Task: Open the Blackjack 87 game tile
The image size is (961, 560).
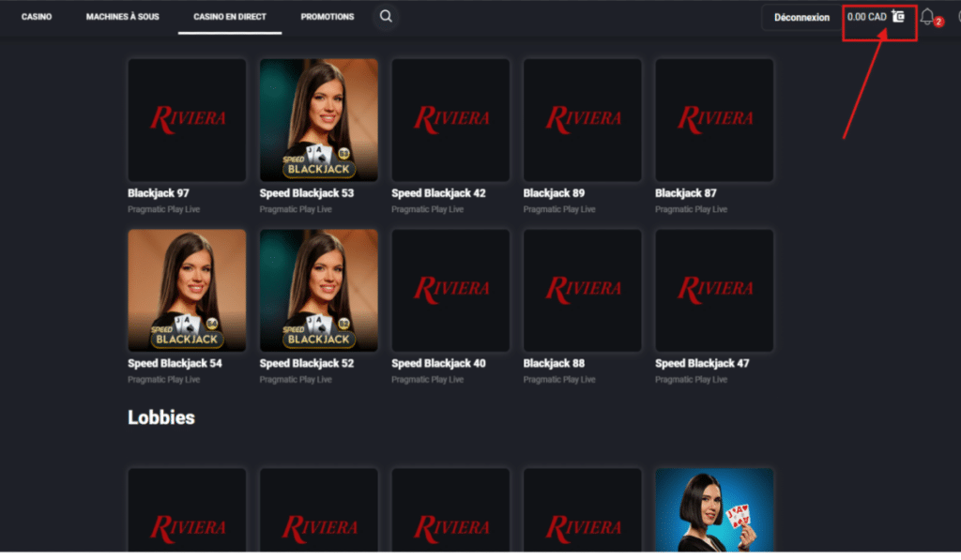Action: [714, 120]
